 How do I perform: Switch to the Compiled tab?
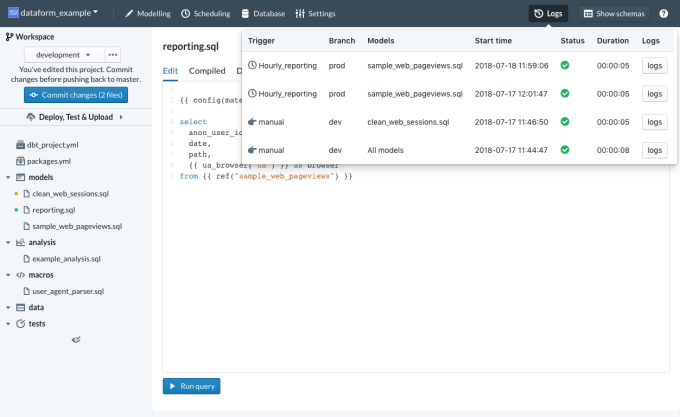pyautogui.click(x=207, y=71)
